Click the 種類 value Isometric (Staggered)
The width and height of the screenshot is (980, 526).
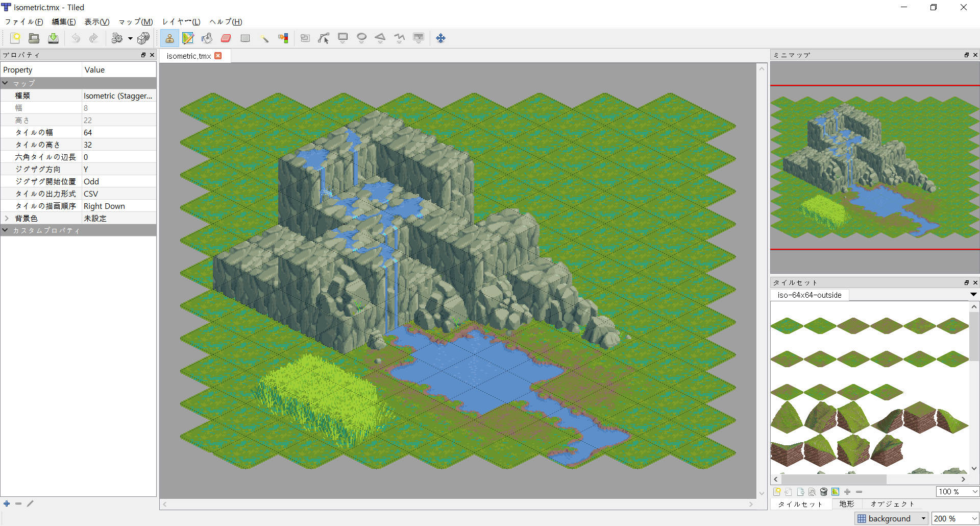118,95
